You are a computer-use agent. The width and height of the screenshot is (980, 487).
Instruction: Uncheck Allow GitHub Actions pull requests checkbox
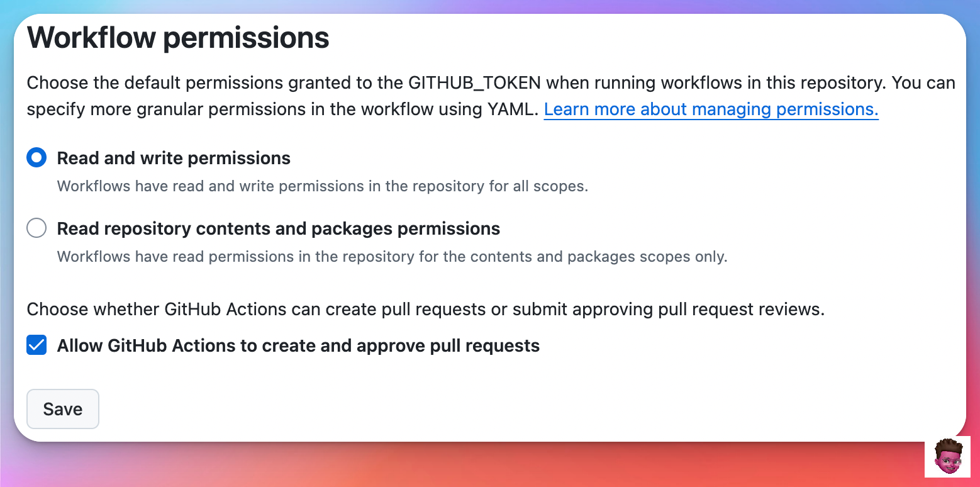pos(36,345)
